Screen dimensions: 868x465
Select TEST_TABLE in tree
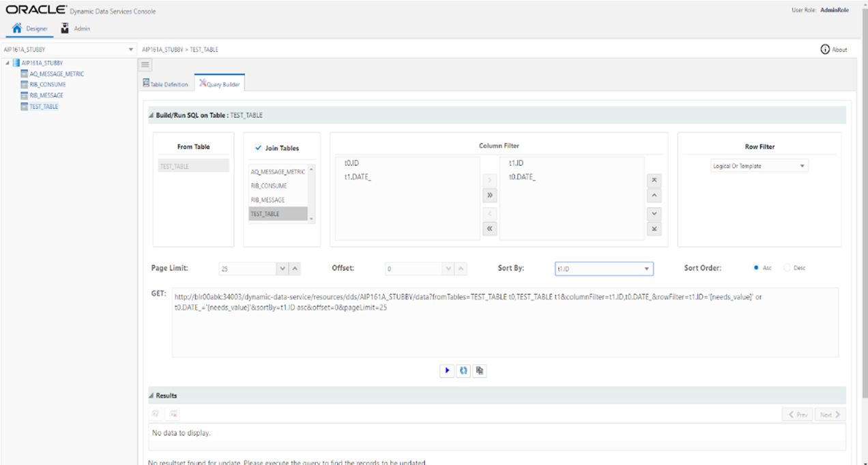click(x=44, y=106)
